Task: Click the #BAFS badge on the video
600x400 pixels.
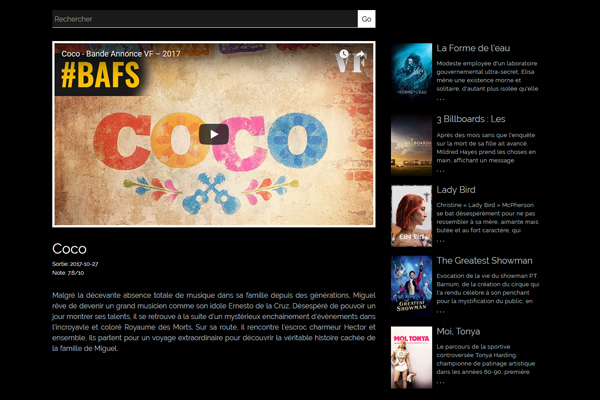Action: coord(100,75)
